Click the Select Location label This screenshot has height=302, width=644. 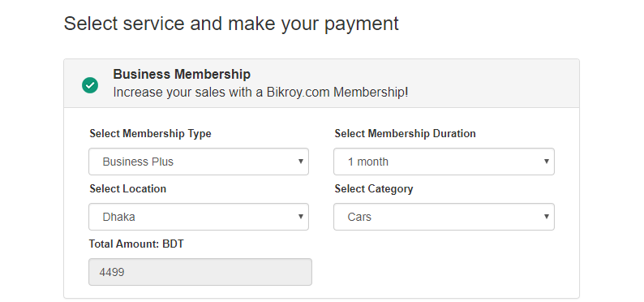tap(127, 188)
